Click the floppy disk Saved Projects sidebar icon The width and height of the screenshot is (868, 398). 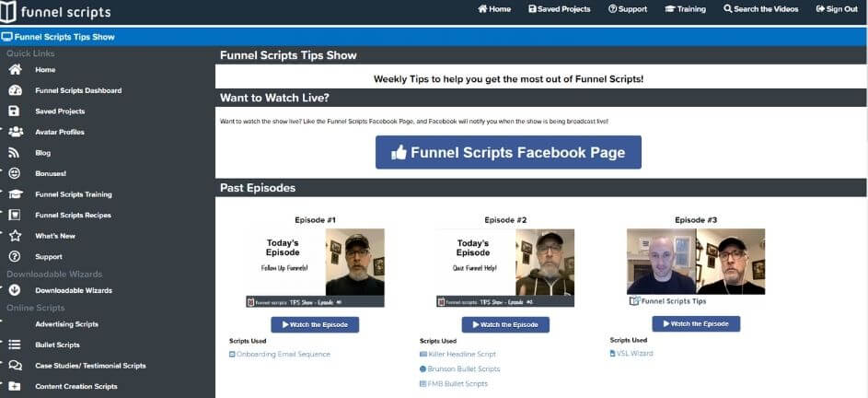click(14, 111)
